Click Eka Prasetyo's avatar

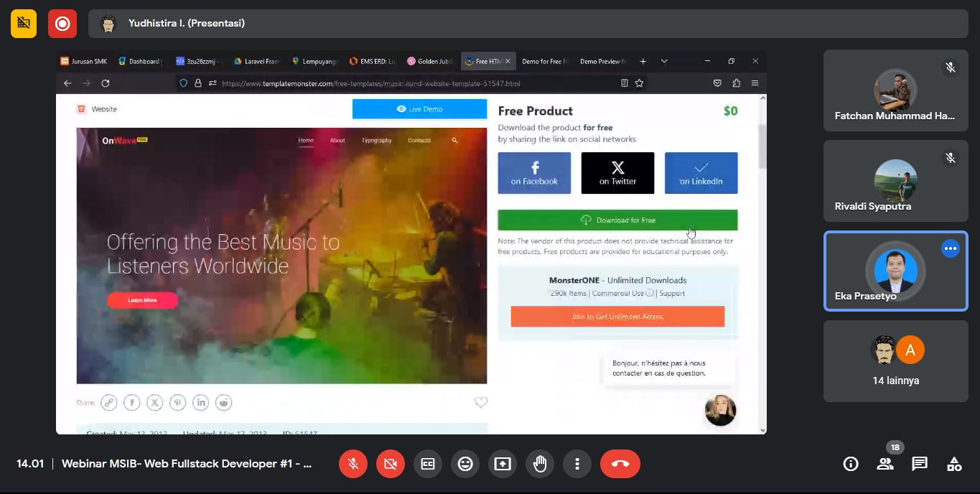click(x=895, y=270)
